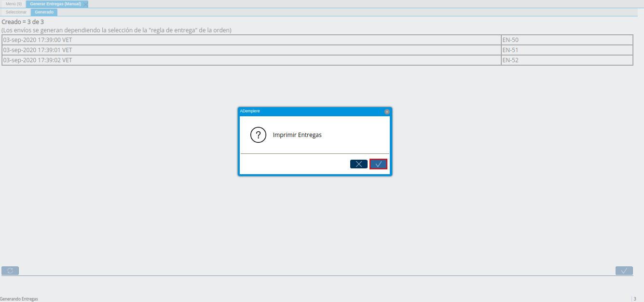Open the Seleccionar sub-tab

(16, 12)
